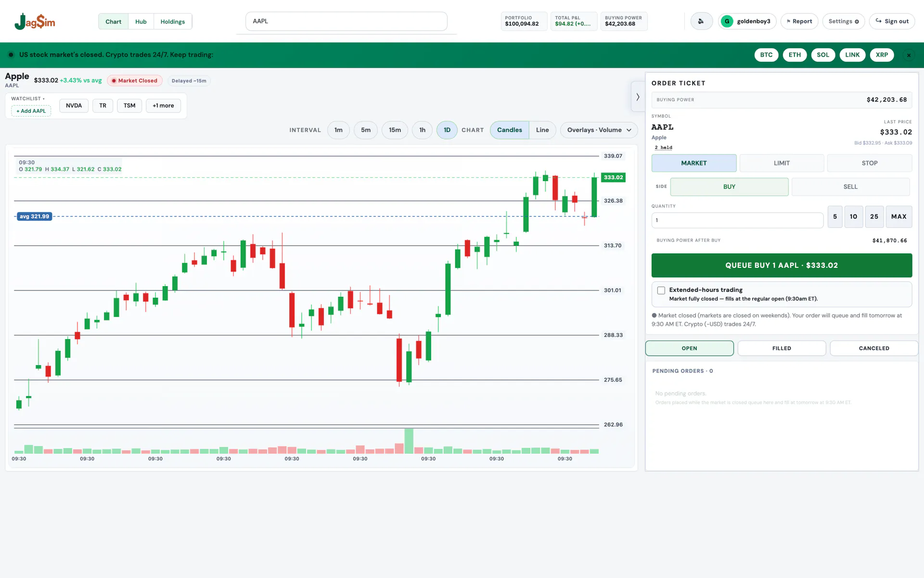Select the 5m interval

(x=366, y=130)
